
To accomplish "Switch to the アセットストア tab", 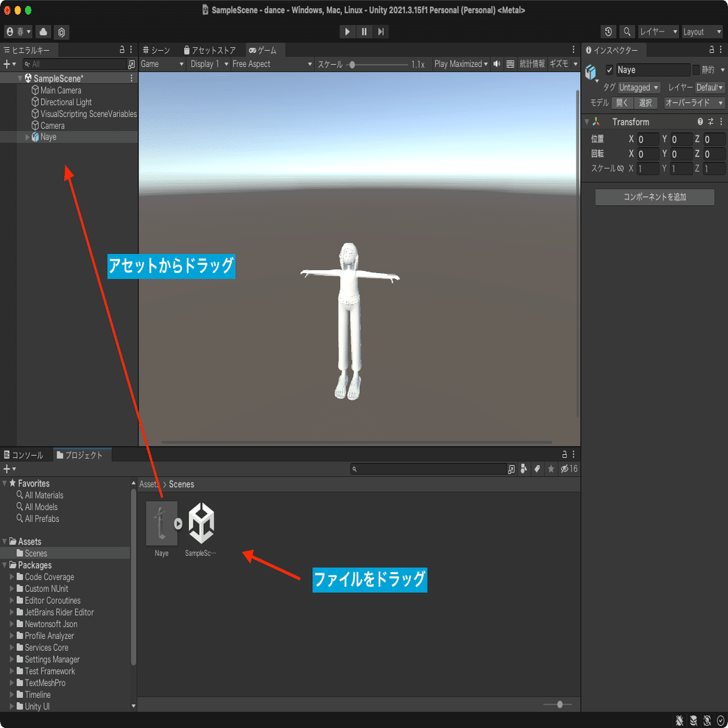I will point(210,50).
